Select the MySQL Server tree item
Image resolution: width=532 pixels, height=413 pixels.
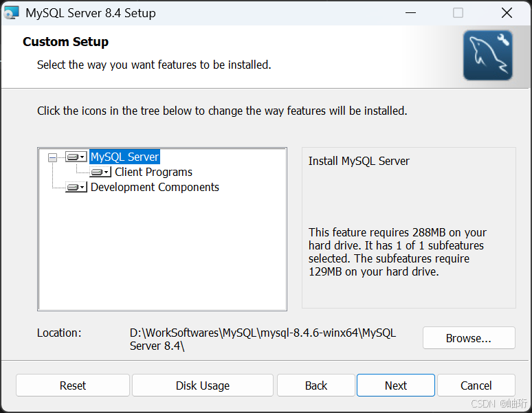point(124,157)
